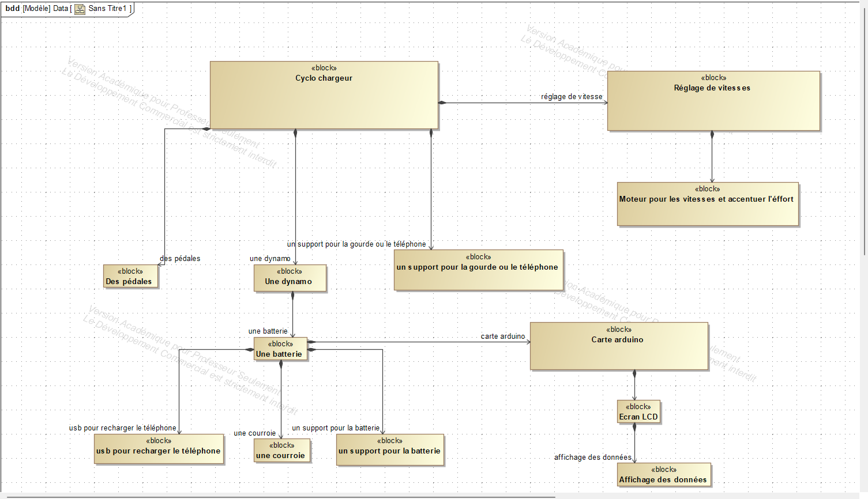Image resolution: width=868 pixels, height=499 pixels.
Task: Click the Sans Titre1 diagram title
Action: (x=107, y=9)
